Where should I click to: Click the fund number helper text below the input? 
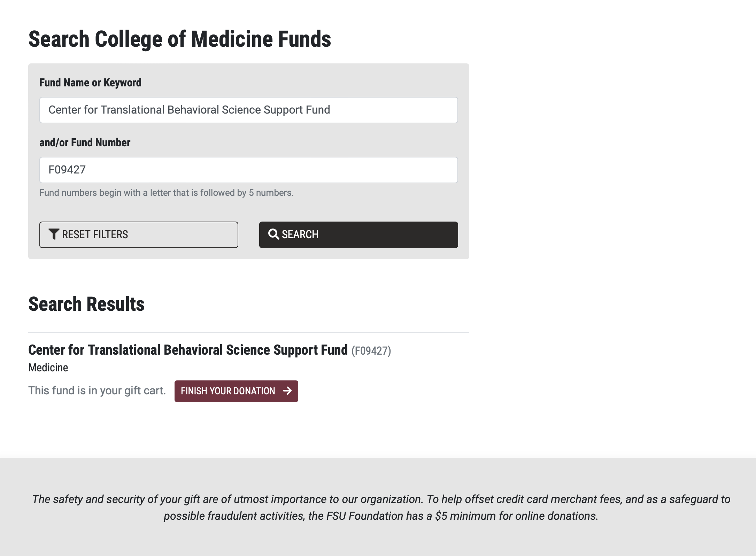tap(167, 192)
